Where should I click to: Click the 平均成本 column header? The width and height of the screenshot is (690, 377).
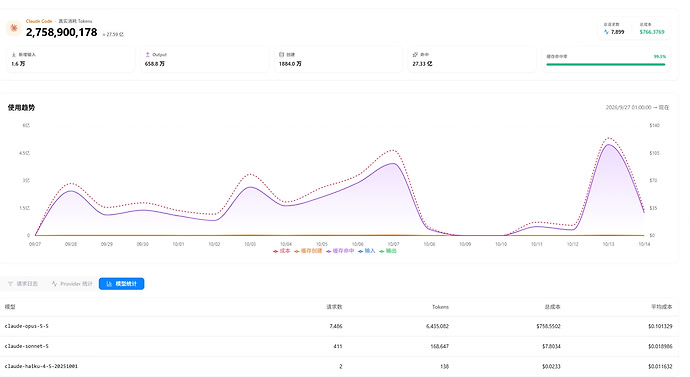click(x=662, y=307)
